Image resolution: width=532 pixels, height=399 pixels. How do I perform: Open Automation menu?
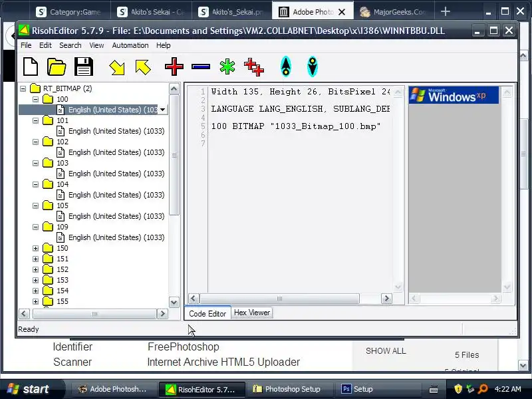[x=130, y=45]
